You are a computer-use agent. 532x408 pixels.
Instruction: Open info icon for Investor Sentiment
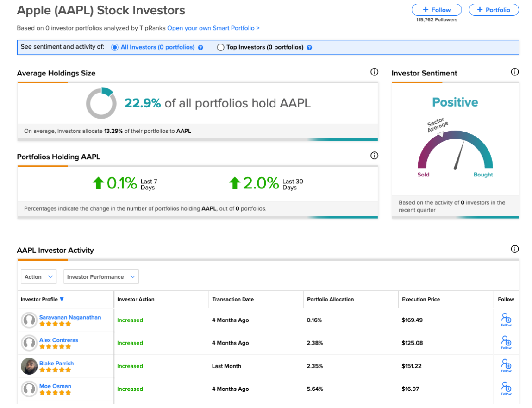515,72
